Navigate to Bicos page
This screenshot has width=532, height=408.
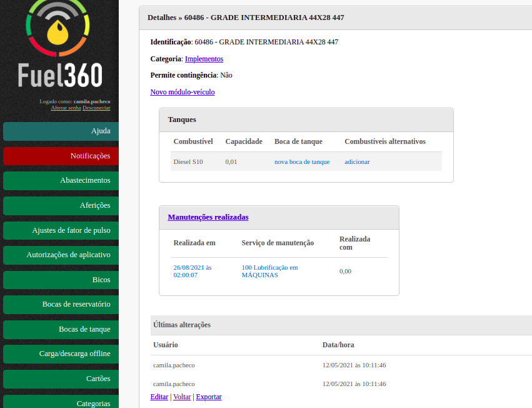click(x=61, y=280)
